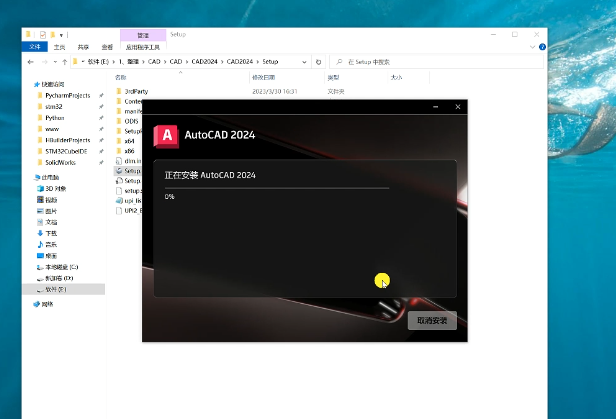Open the 文件 ribbon tab
This screenshot has height=419, width=616.
point(35,47)
